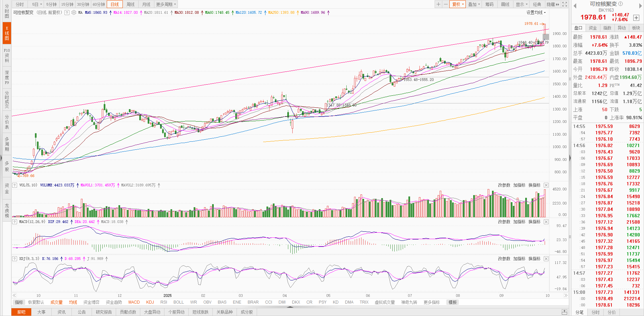Open the 研究报告 bottom tab
The width and height of the screenshot is (644, 316).
pyautogui.click(x=104, y=312)
